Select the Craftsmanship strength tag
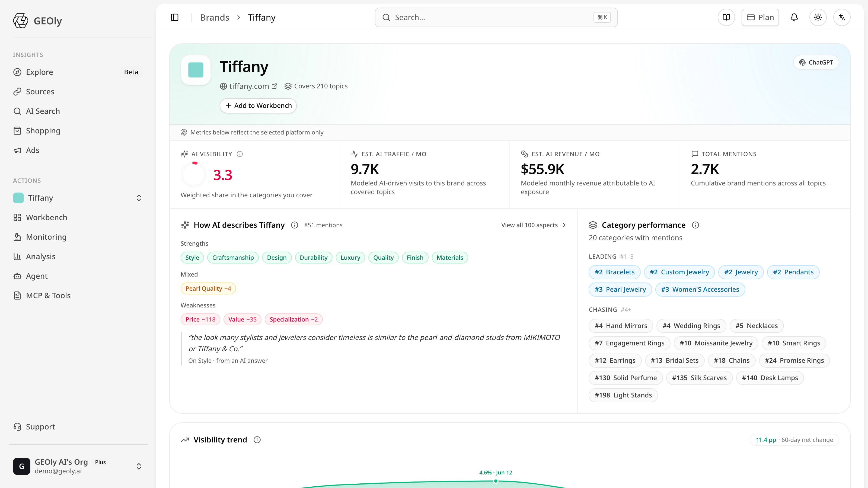The height and width of the screenshot is (488, 868). 233,258
